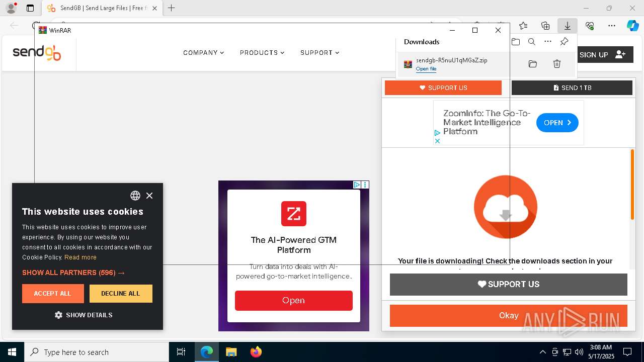Click ACCEPT ALL cookies
Screen dimensions: 644x362
click(x=53, y=294)
